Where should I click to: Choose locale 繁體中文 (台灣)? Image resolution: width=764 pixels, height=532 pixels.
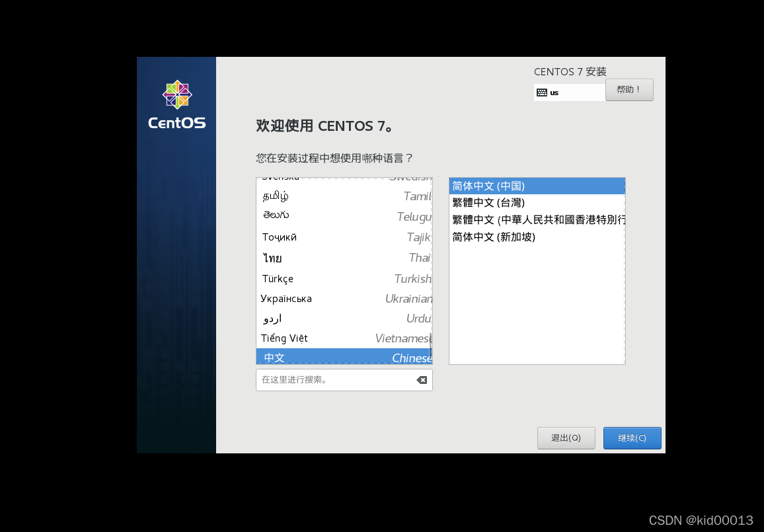point(537,203)
